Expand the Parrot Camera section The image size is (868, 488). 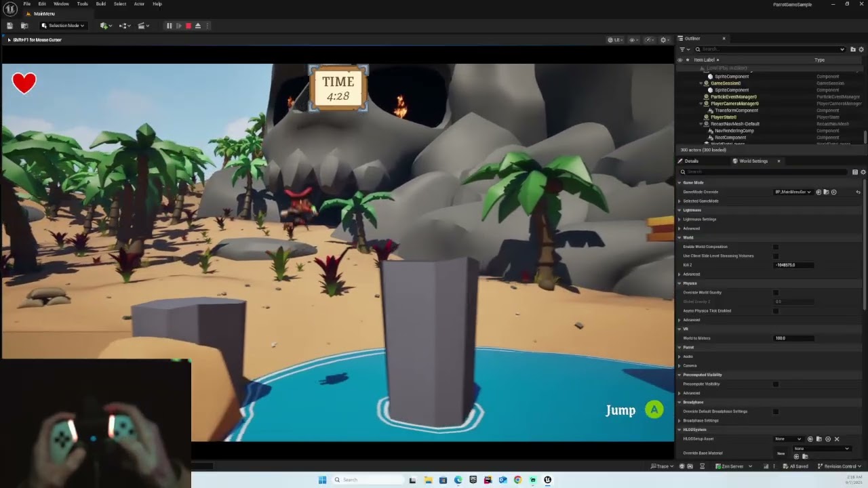pyautogui.click(x=680, y=366)
